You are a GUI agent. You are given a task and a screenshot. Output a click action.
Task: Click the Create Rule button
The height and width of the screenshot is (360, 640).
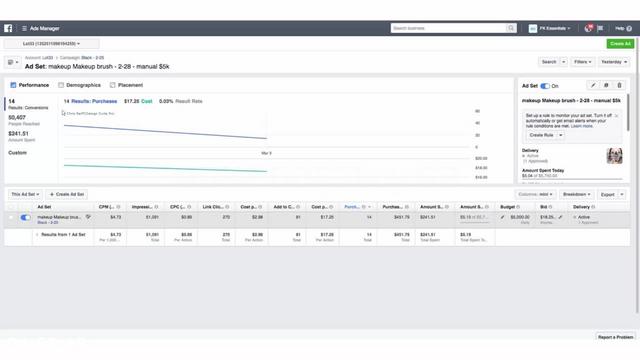tap(541, 135)
